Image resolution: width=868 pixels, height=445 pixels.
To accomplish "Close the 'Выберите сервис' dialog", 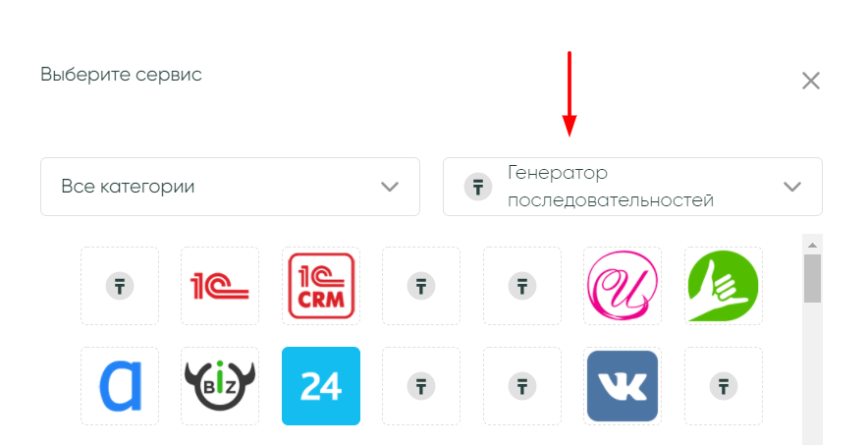I will pos(811,81).
